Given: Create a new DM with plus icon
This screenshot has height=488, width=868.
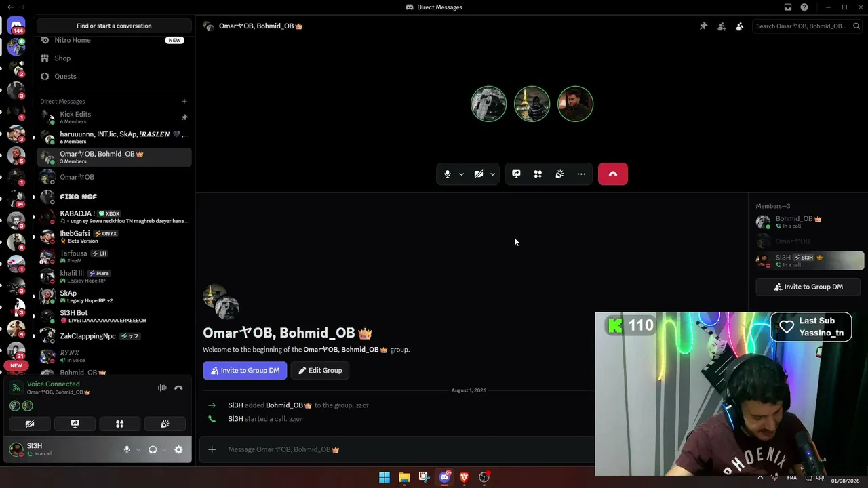Looking at the screenshot, I should click(184, 102).
